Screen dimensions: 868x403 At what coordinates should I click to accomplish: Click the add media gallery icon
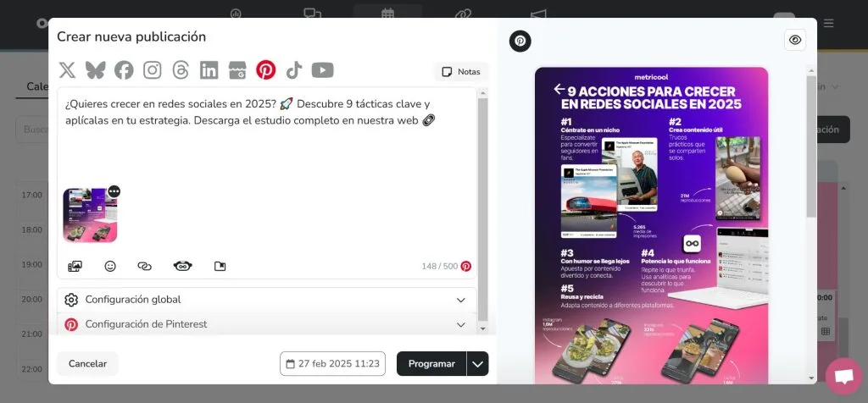(x=75, y=266)
